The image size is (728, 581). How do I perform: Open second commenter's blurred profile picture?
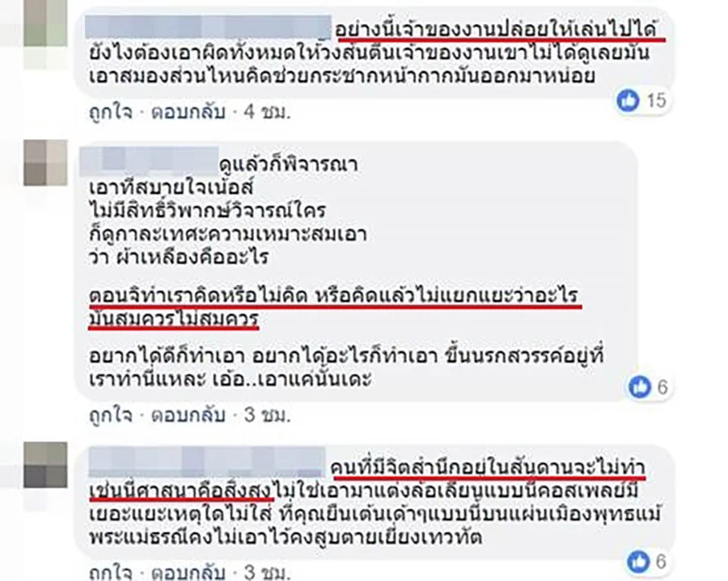(45, 163)
